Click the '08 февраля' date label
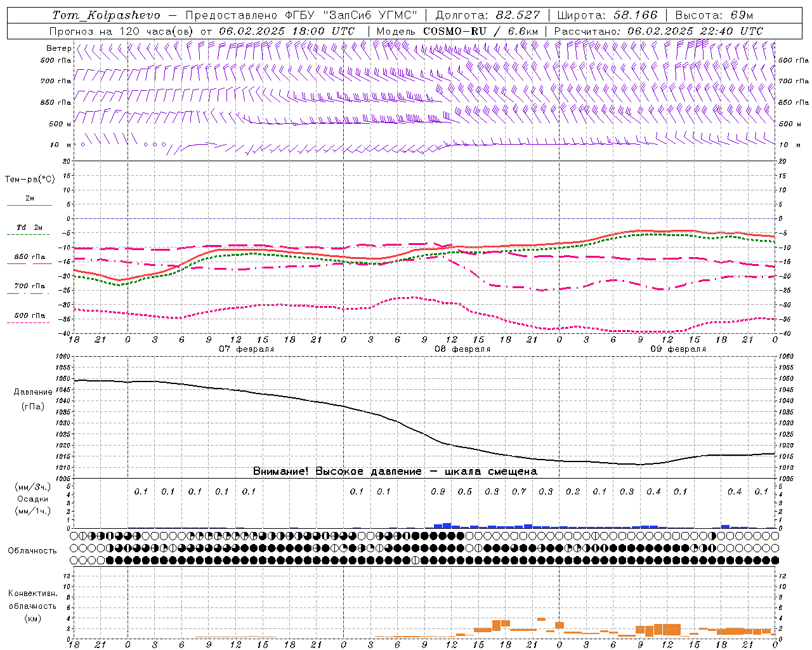This screenshot has width=812, height=650. (x=462, y=349)
